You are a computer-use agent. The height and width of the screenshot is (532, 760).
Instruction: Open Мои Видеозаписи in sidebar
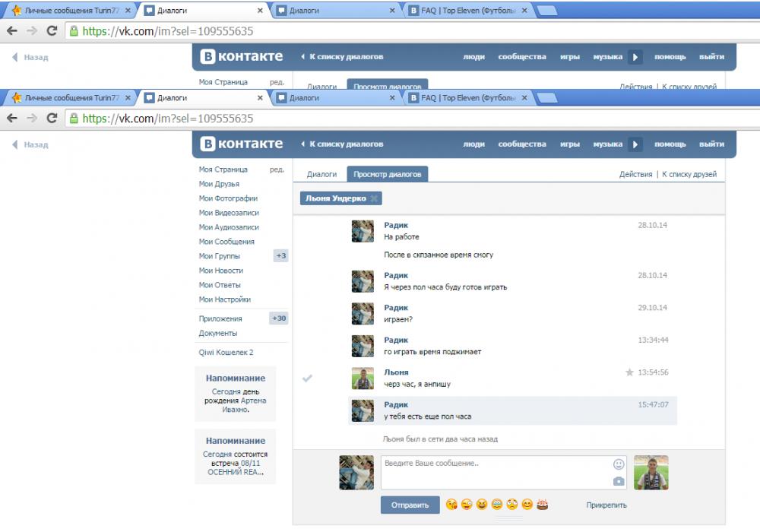pyautogui.click(x=229, y=213)
